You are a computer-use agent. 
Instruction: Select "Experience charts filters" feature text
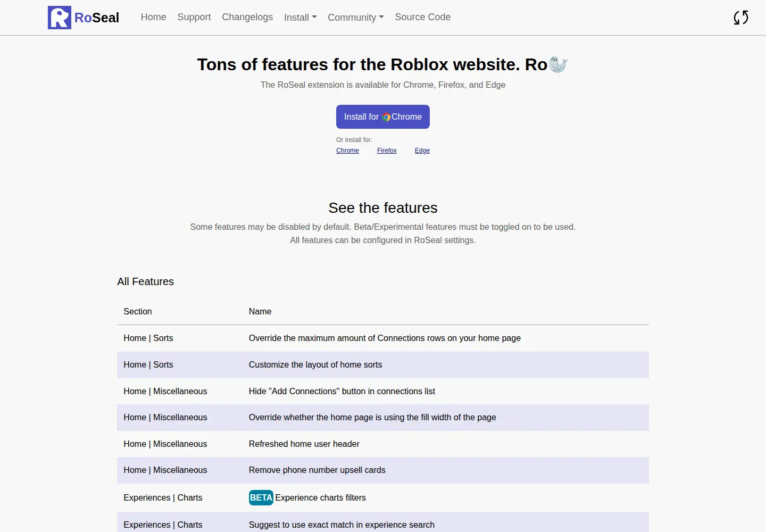pyautogui.click(x=321, y=498)
